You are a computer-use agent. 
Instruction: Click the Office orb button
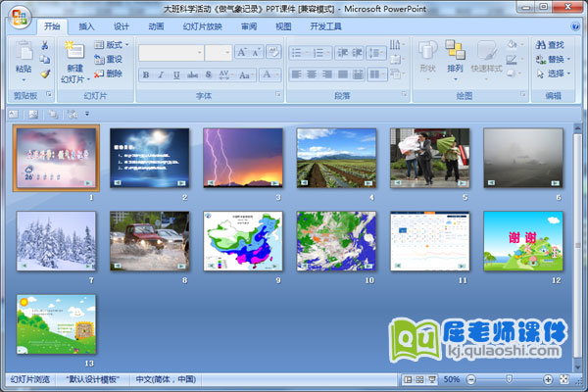[x=17, y=16]
